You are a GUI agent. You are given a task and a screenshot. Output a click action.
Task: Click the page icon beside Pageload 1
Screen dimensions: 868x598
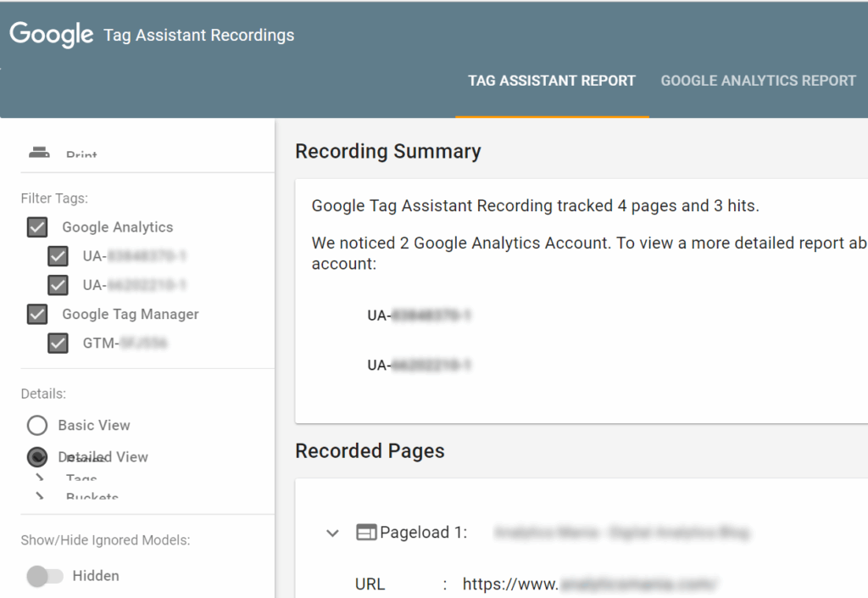(366, 532)
